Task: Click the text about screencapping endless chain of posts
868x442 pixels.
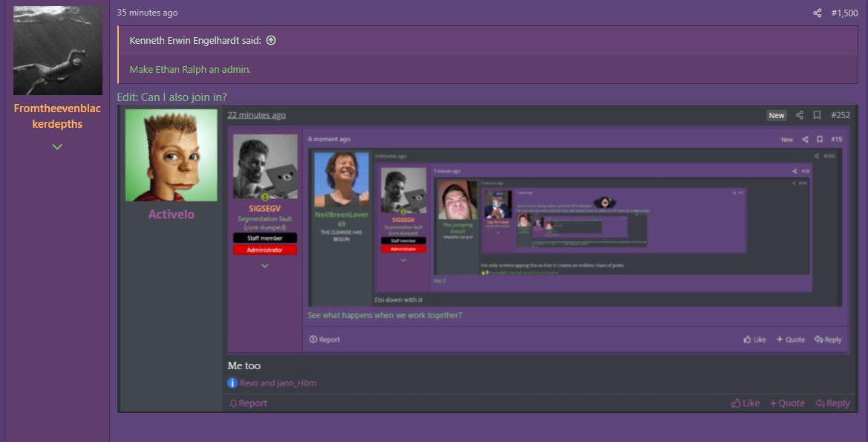Action: [x=552, y=265]
